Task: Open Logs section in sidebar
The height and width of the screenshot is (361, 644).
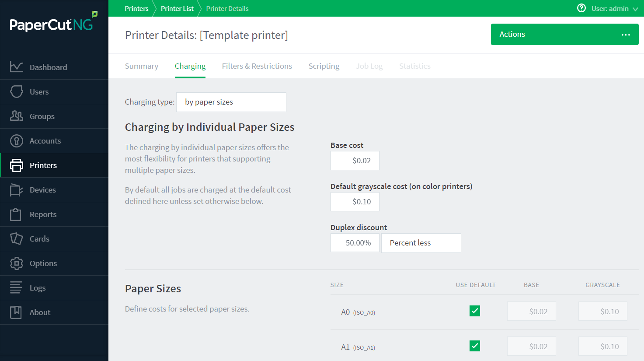Action: click(54, 287)
